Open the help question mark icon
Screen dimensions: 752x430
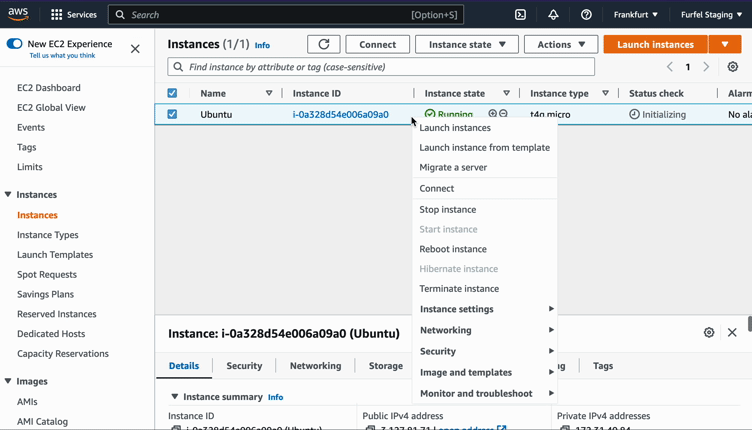pos(586,15)
